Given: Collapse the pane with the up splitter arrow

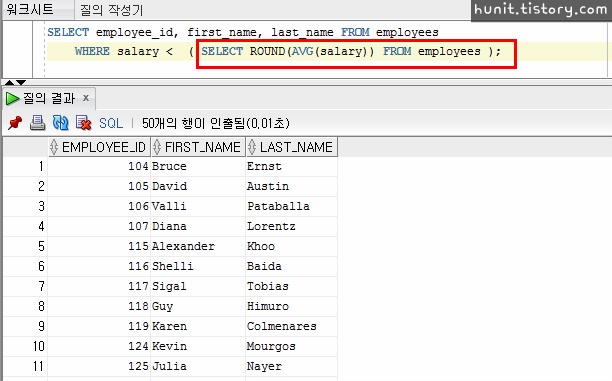Looking at the screenshot, I should click(x=9, y=82).
